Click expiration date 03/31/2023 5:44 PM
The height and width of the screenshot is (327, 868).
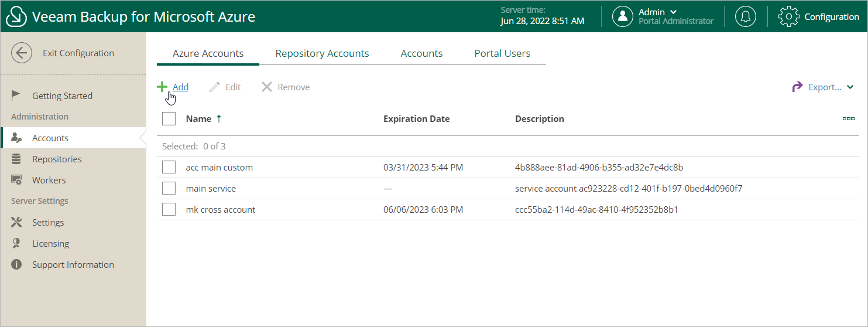tap(423, 168)
